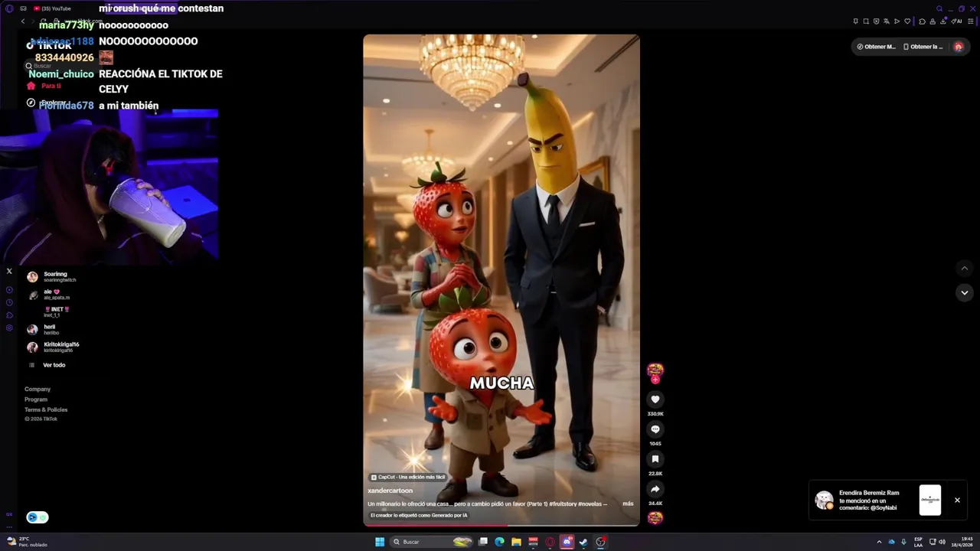The width and height of the screenshot is (980, 551).
Task: Open Soarinng followed account
Action: pos(52,276)
